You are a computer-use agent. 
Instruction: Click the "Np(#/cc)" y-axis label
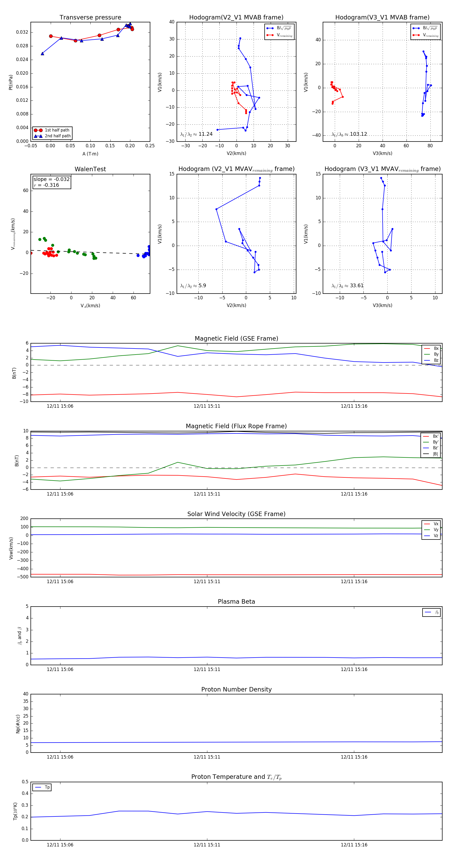[18, 724]
